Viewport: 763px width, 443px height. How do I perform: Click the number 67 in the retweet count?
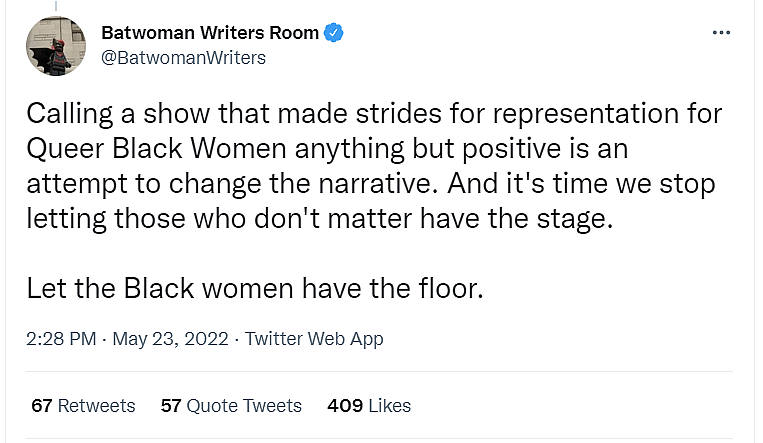tap(41, 405)
